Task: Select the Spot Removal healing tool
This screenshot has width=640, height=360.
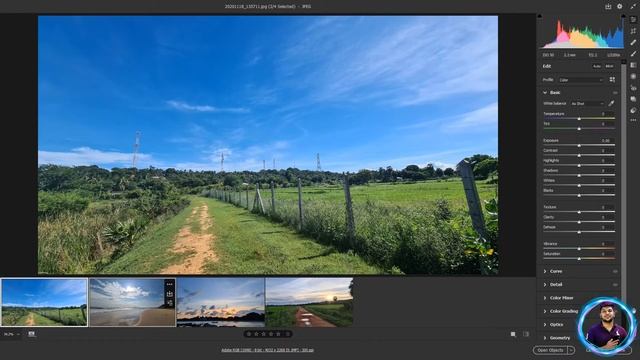Action: pyautogui.click(x=633, y=42)
